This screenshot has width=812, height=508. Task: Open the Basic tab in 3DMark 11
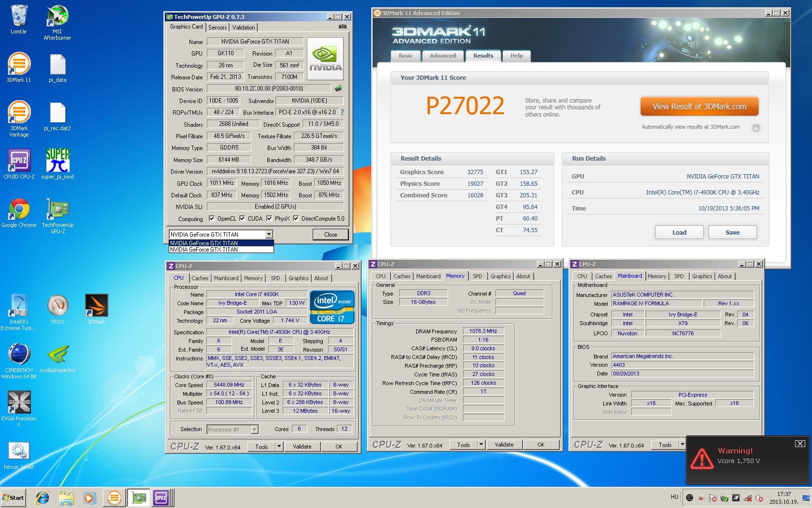[x=406, y=56]
